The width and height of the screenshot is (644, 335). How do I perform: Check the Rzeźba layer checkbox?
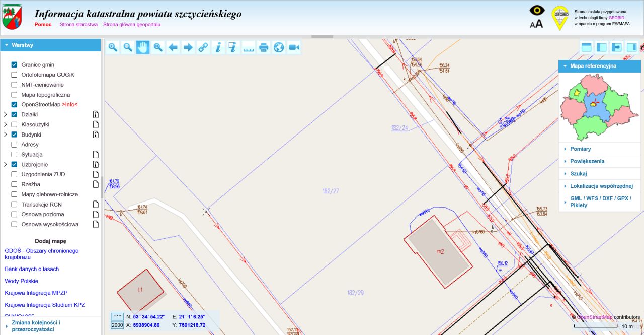(x=14, y=184)
